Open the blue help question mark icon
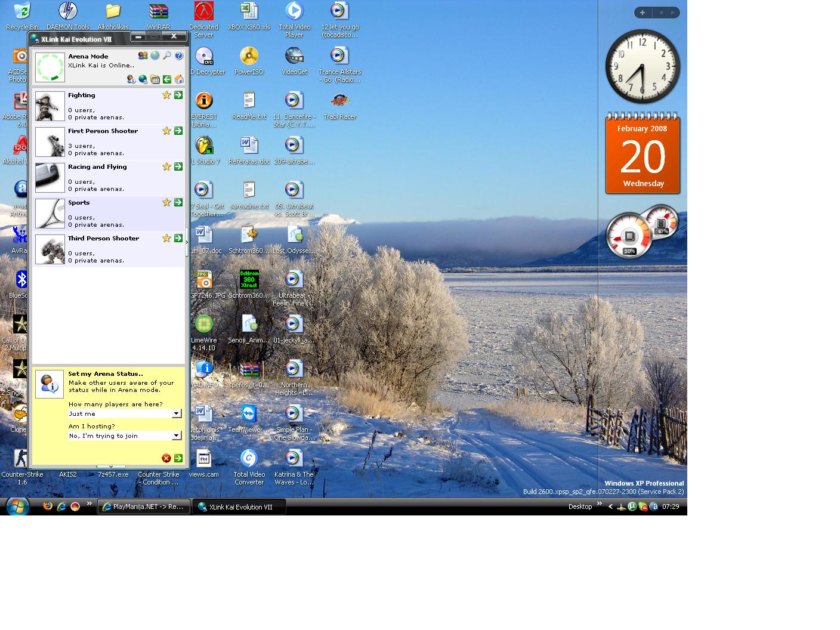Screen dimensions: 840x630 pos(179,55)
